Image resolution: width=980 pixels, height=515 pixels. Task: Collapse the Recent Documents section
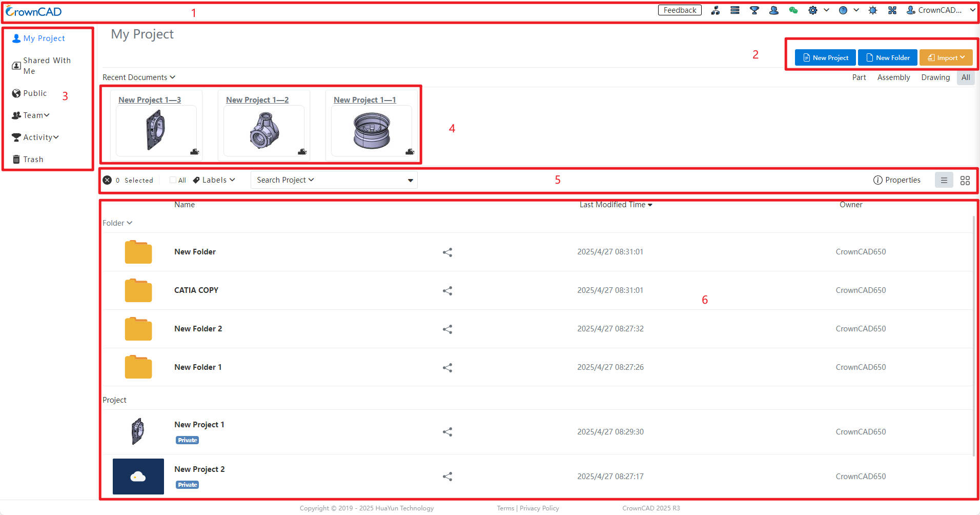[139, 77]
